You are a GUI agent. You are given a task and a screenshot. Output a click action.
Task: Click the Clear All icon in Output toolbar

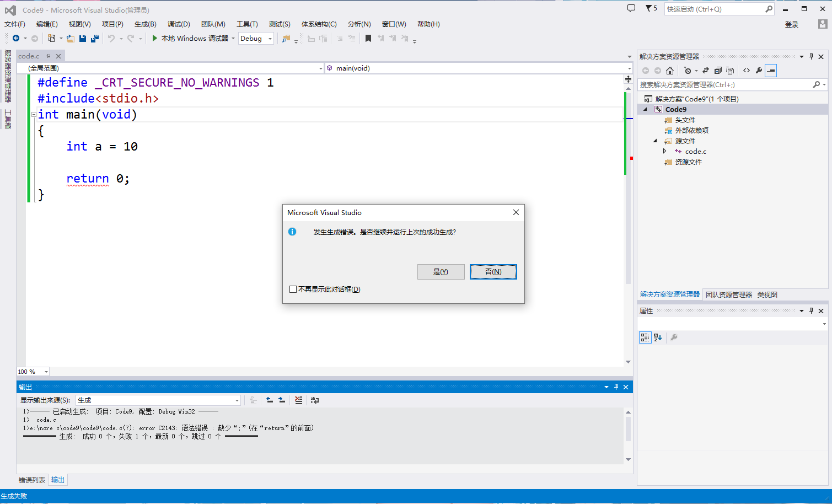(x=298, y=400)
